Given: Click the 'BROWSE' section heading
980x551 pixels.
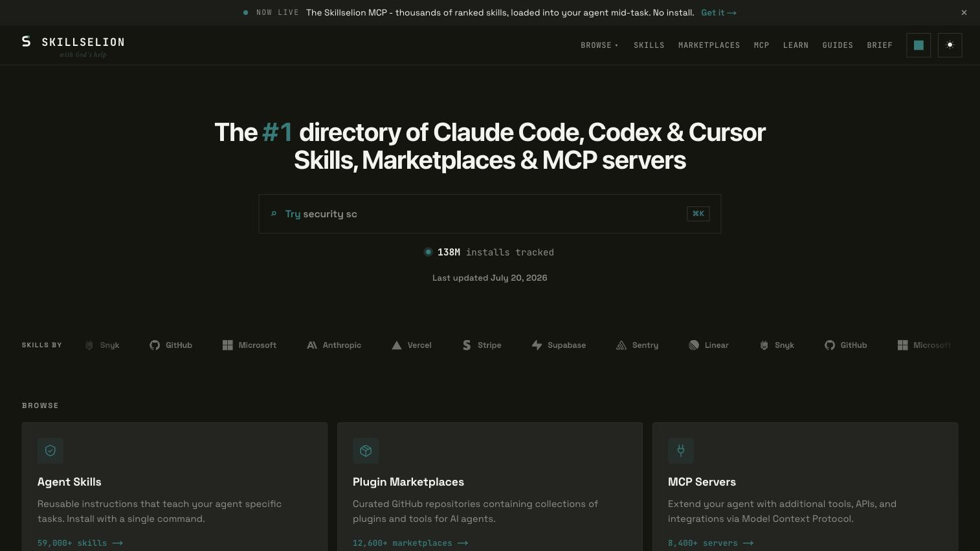Looking at the screenshot, I should coord(40,405).
